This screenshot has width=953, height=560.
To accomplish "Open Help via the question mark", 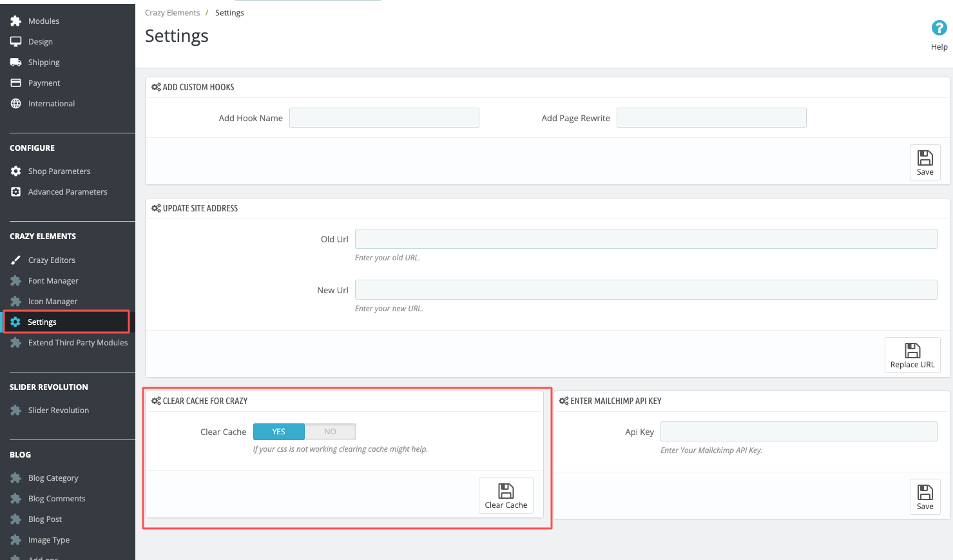I will pyautogui.click(x=939, y=28).
